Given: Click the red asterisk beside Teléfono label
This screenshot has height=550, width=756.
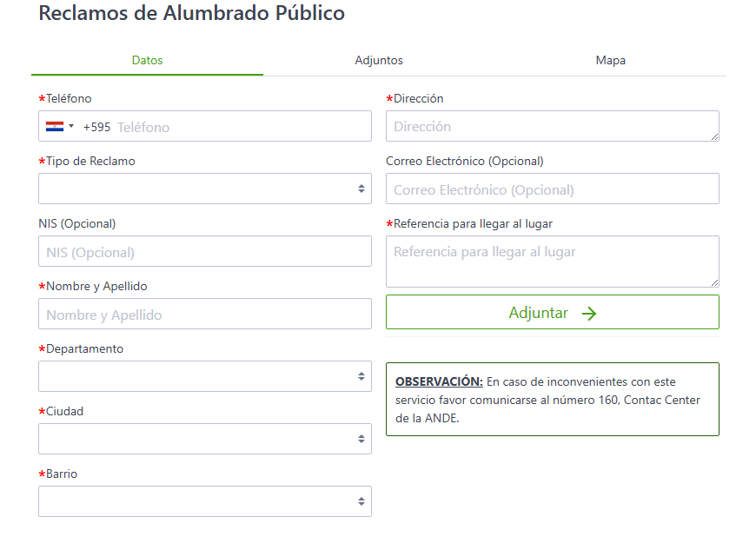Looking at the screenshot, I should pyautogui.click(x=40, y=98).
